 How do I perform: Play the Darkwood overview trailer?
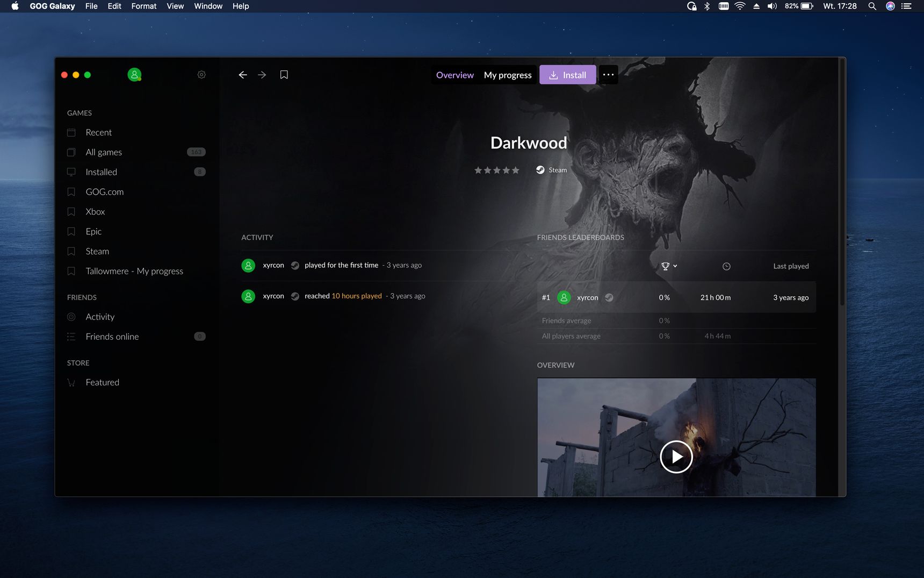[x=676, y=457]
